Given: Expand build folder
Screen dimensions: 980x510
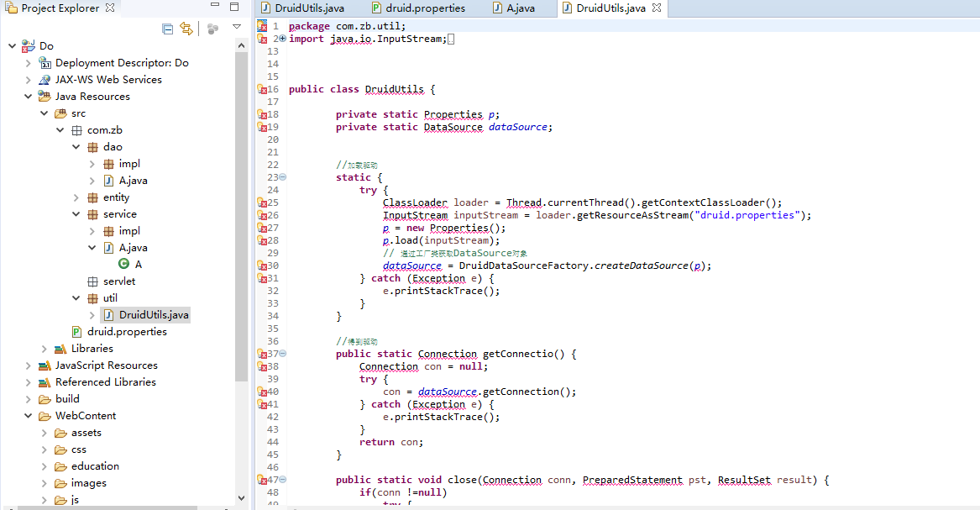Looking at the screenshot, I should pos(28,399).
